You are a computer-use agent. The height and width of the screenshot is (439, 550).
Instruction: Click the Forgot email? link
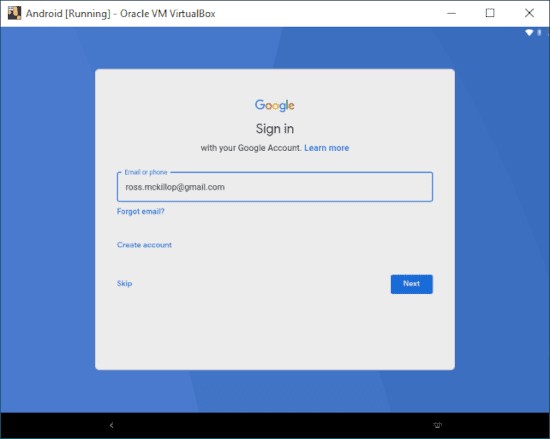coord(140,211)
